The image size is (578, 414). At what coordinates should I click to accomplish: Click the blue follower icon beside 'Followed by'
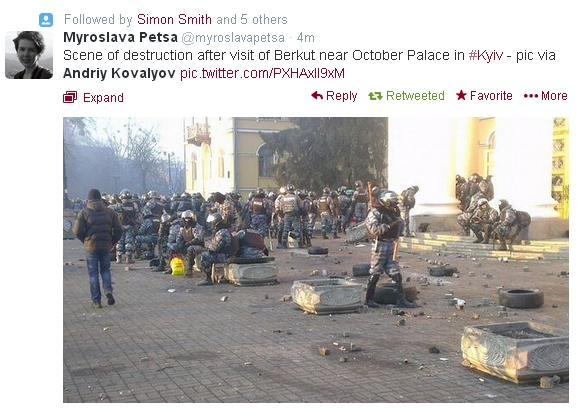click(46, 20)
